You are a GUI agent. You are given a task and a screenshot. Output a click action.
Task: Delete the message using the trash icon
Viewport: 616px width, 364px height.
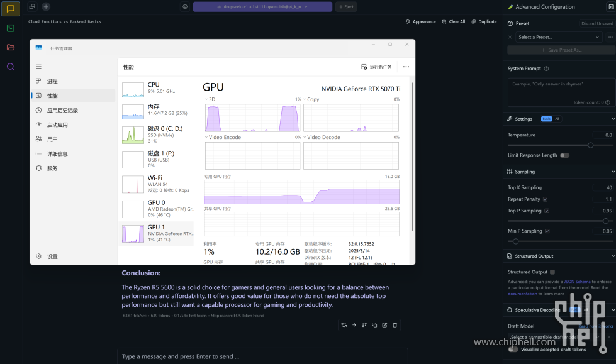(395, 325)
